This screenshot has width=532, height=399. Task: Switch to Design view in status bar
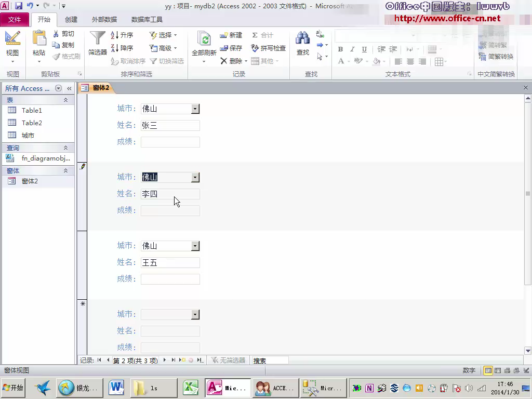[526, 370]
